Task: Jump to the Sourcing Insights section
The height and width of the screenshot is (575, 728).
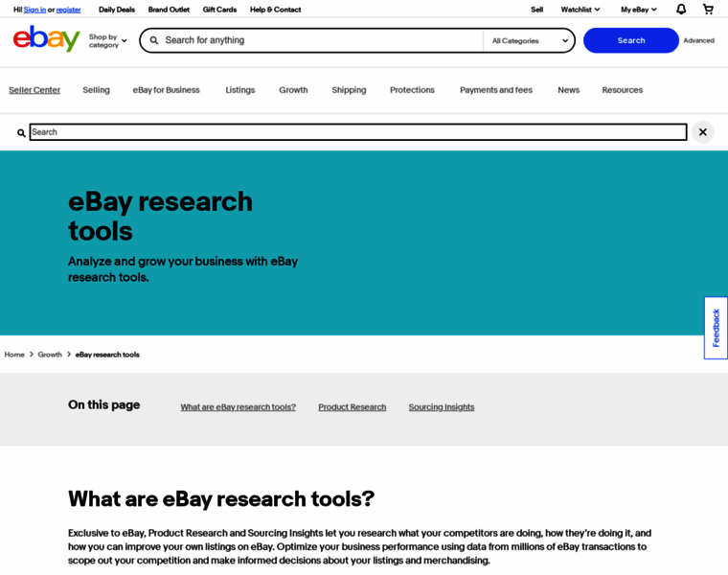Action: click(x=441, y=407)
